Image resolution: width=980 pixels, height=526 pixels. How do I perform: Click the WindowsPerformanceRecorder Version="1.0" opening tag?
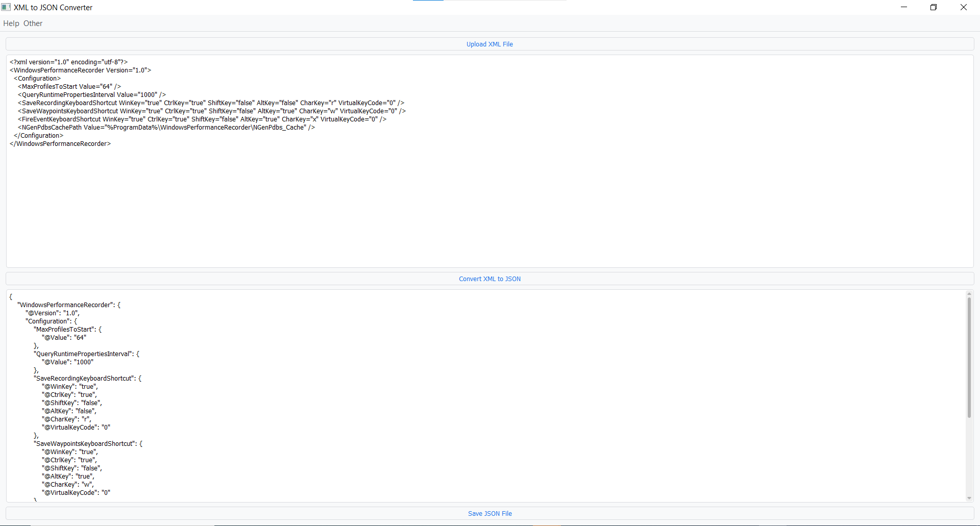point(81,70)
